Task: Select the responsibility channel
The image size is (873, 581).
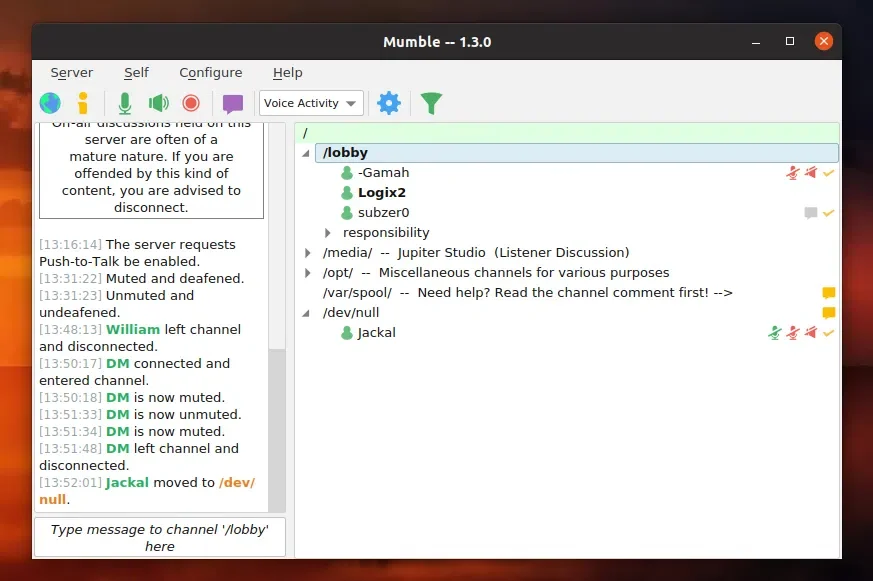Action: [x=386, y=233]
